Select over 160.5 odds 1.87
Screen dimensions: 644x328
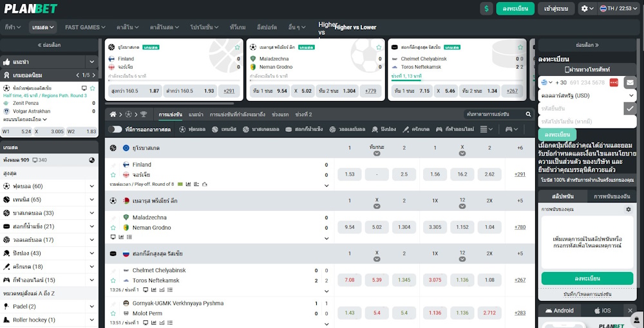(135, 91)
